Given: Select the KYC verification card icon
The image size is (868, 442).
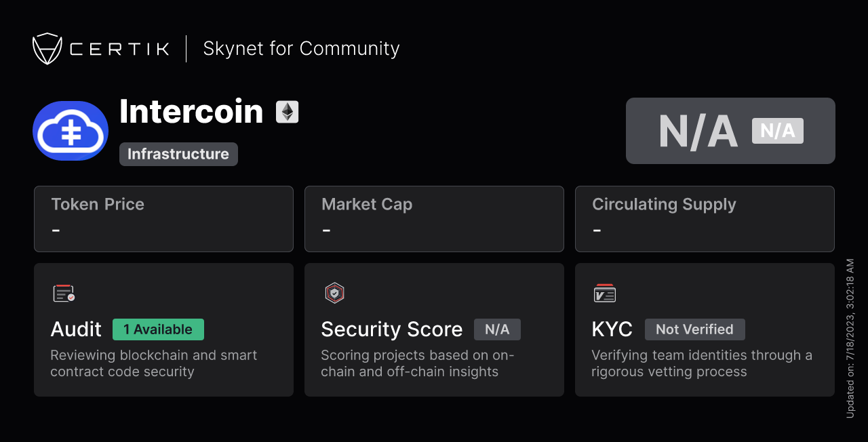Looking at the screenshot, I should coord(604,293).
